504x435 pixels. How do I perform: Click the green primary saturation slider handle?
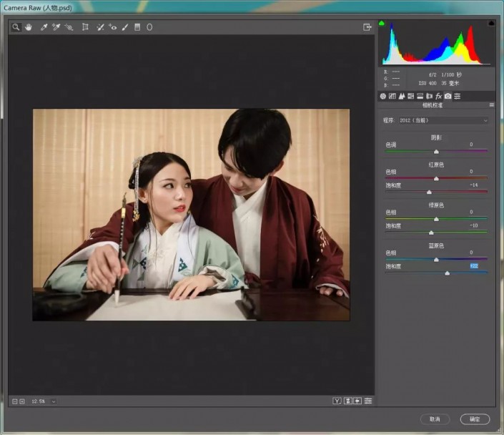431,233
